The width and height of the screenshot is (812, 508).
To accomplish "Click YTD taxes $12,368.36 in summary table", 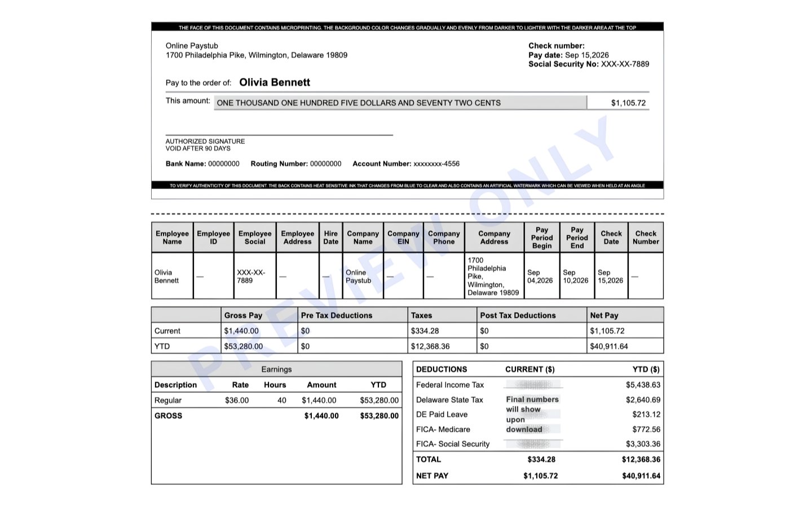I will 430,346.
